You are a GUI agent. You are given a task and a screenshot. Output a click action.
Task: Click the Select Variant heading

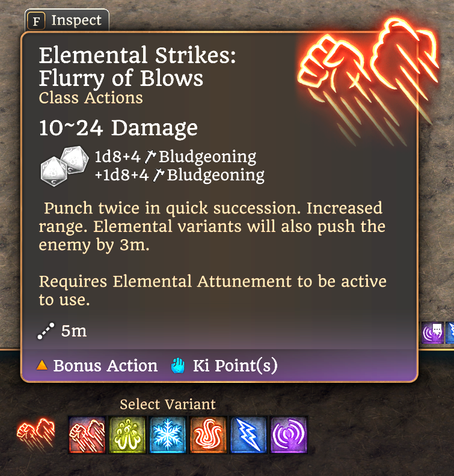(168, 404)
